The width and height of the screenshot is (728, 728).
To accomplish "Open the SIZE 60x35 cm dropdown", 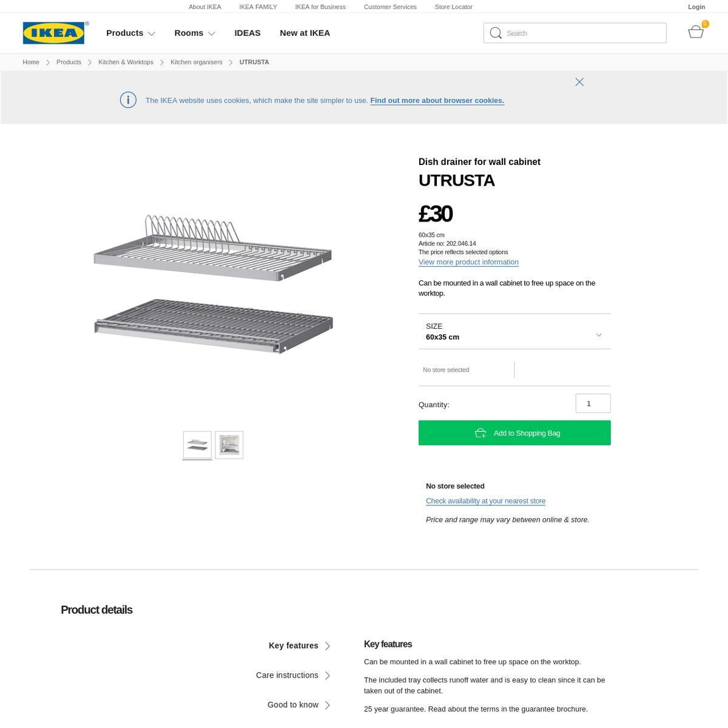I will click(x=514, y=331).
